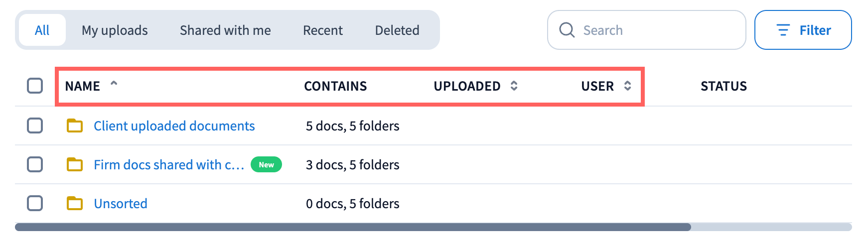Click the filter lines icon
This screenshot has width=868, height=252.
783,30
